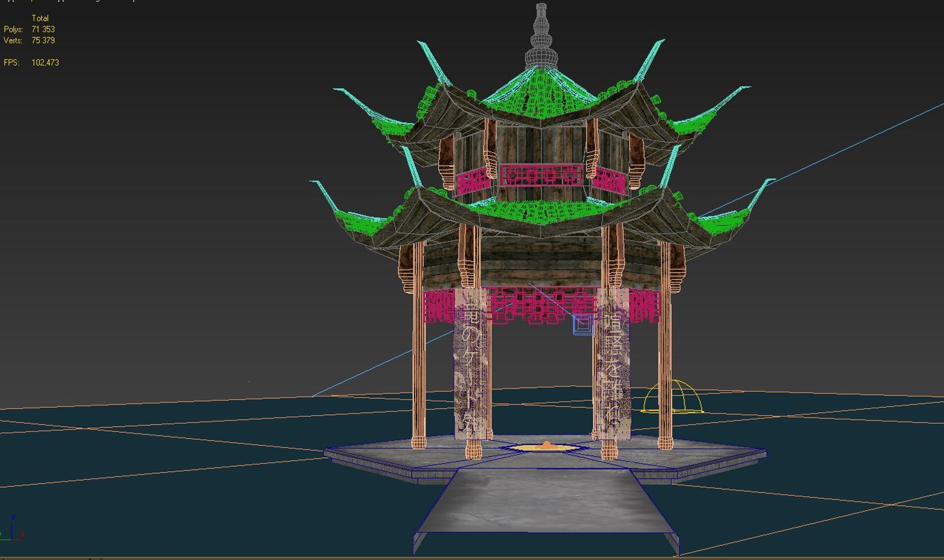Click the FPS value 102,473
The image size is (944, 560).
click(45, 63)
